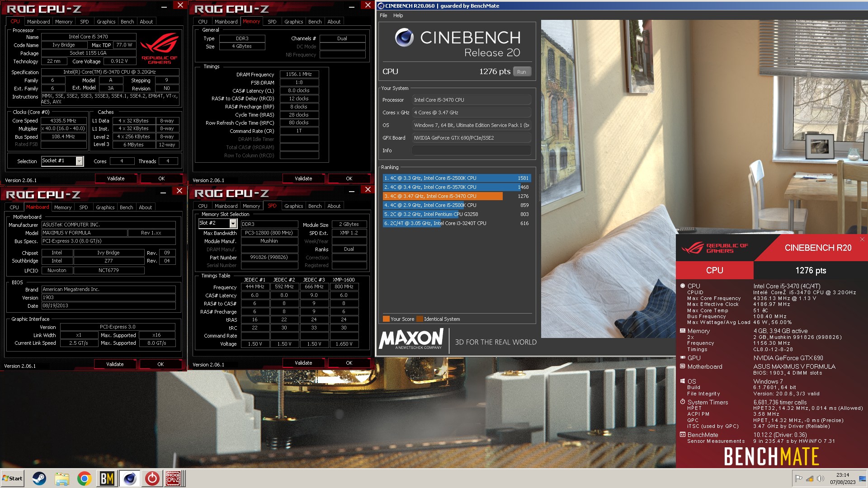Click the Processor field Intel Core i5-3470 CPU
Screen dimensions: 868x488
tap(472, 100)
